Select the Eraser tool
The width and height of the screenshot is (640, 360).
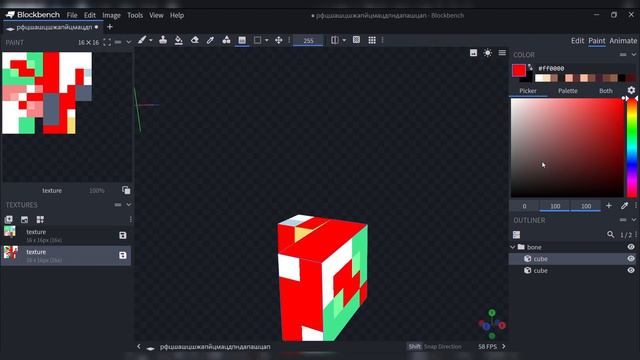[195, 40]
